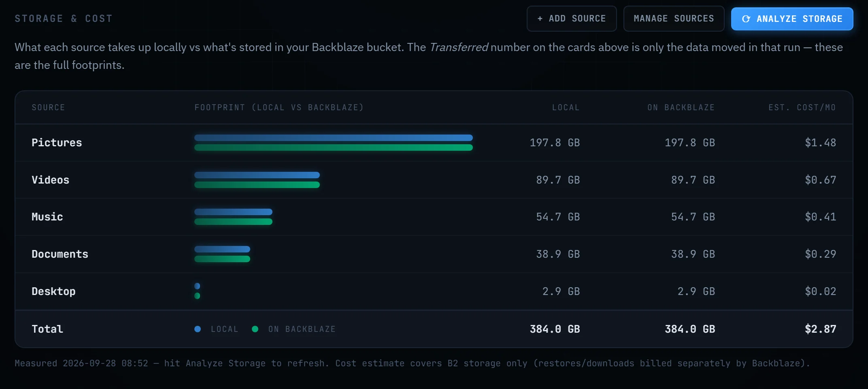Click Documents On Backblaze size 38.9 GB
The height and width of the screenshot is (389, 868).
(x=693, y=254)
